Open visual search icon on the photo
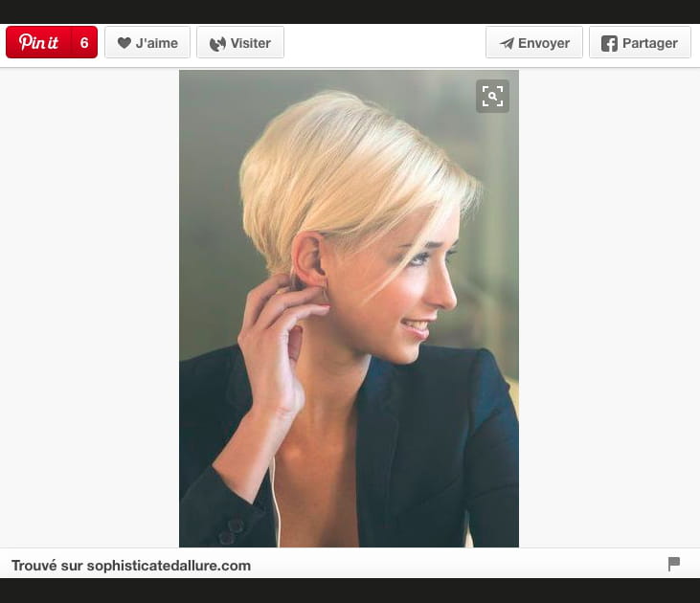700x603 pixels. [492, 96]
